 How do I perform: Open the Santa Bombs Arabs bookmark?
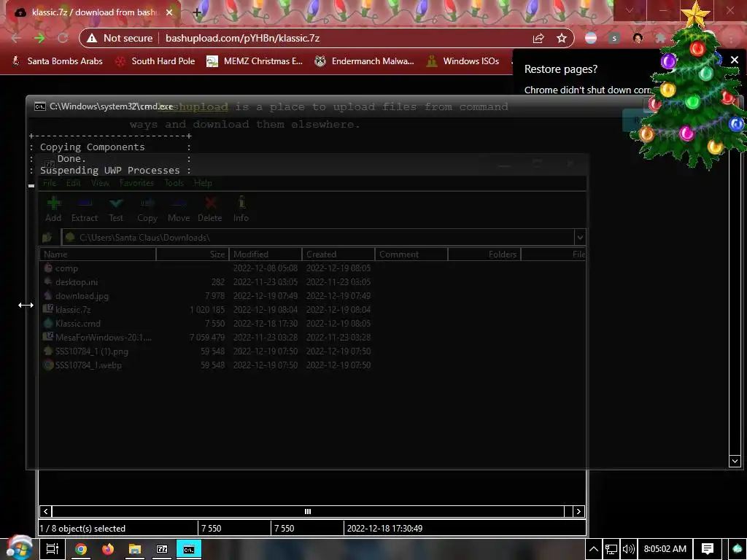(x=58, y=61)
